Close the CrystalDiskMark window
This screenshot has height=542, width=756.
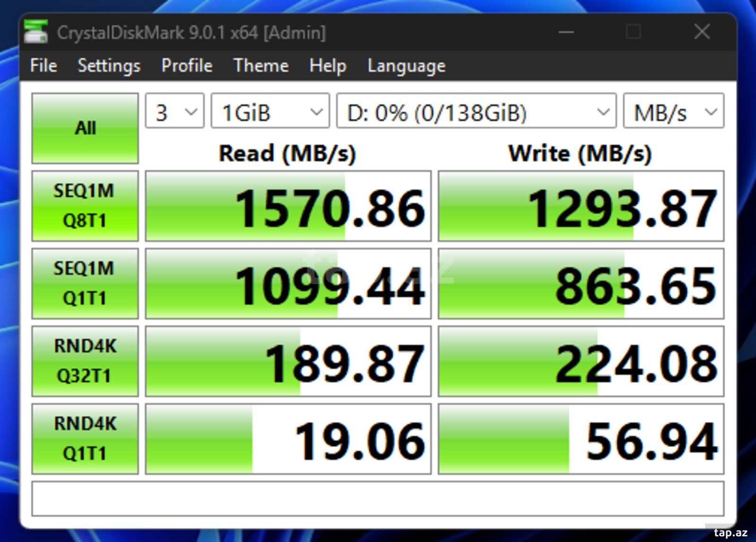click(702, 32)
